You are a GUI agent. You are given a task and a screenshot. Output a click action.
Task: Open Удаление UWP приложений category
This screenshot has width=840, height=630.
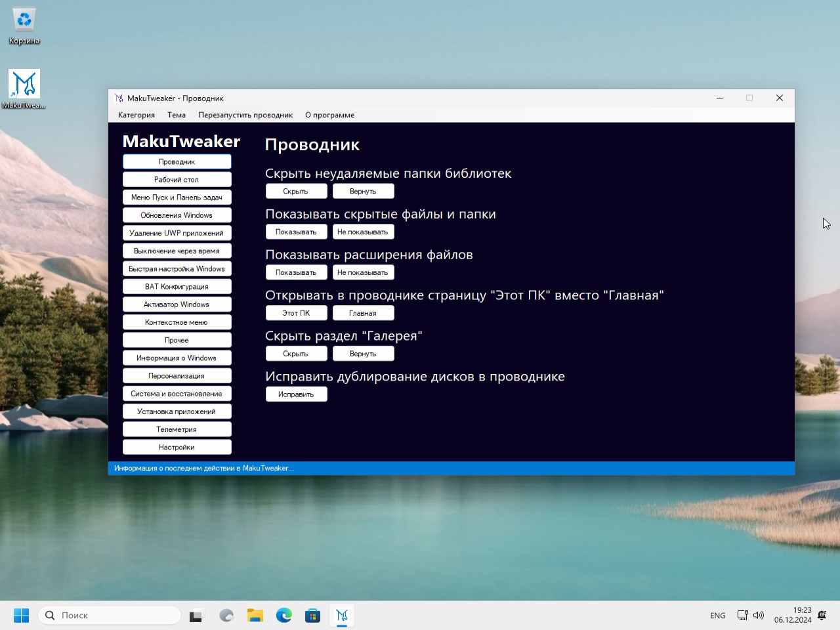[177, 233]
